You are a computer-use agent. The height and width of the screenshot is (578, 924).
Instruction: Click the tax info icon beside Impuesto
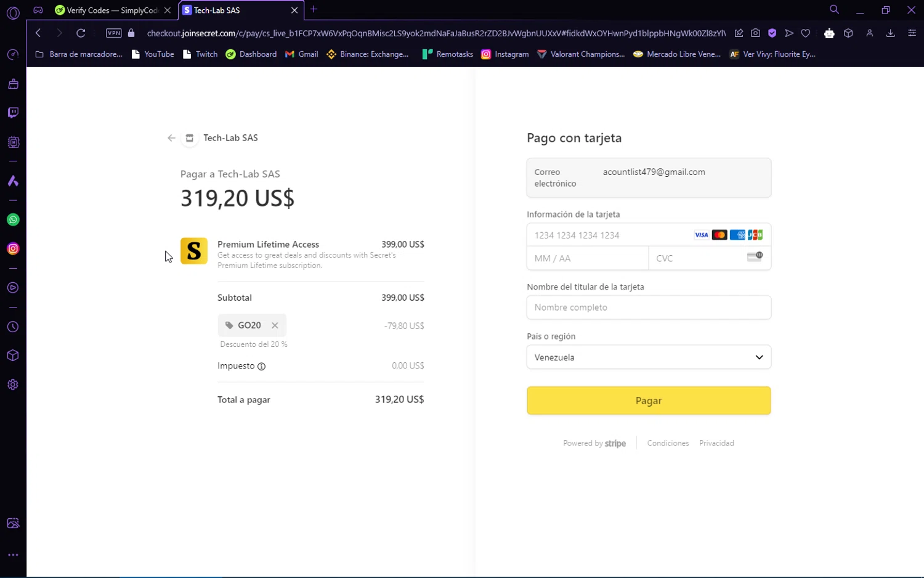click(x=261, y=367)
